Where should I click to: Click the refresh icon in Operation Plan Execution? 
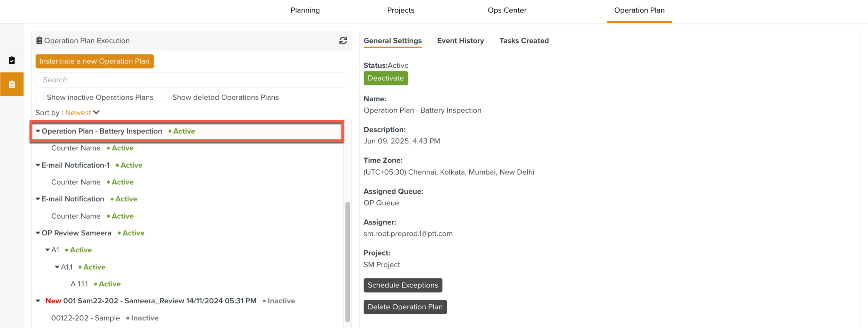(343, 41)
